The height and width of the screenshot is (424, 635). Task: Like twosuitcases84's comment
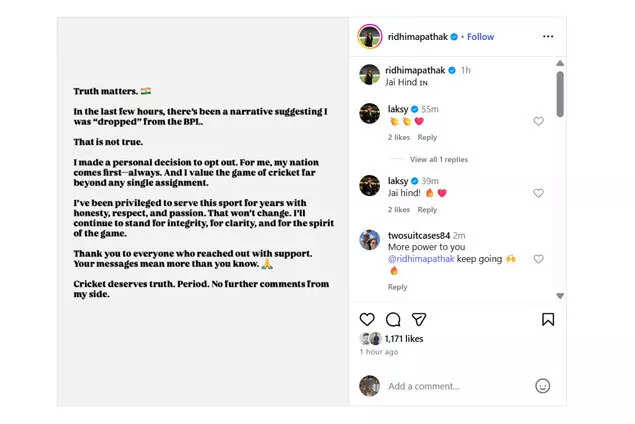(538, 259)
